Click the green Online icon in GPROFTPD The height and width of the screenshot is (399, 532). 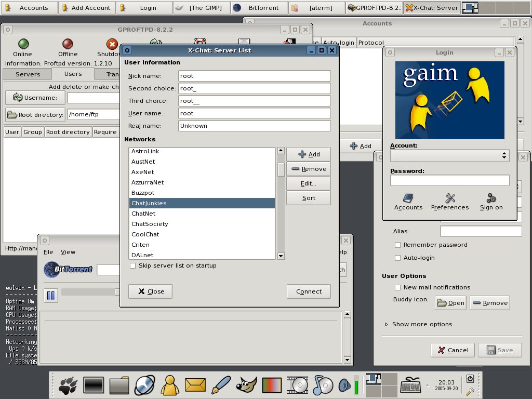click(23, 44)
